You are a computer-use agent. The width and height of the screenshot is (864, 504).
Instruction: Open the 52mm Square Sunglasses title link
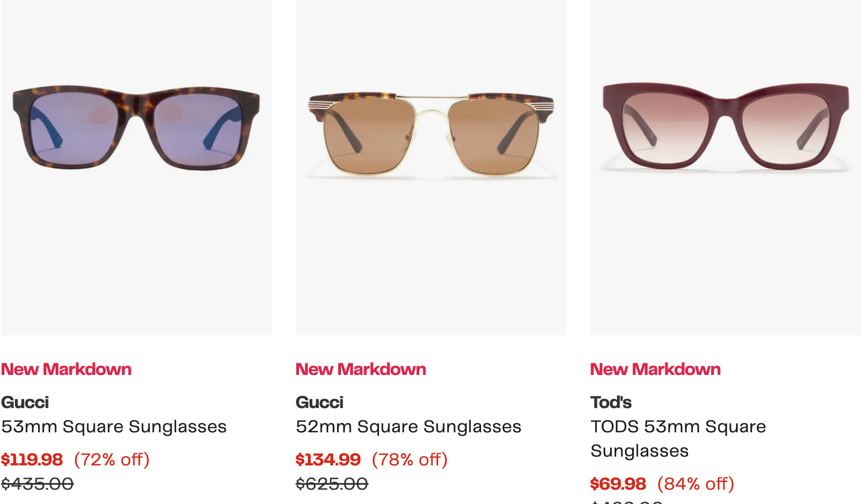[409, 426]
